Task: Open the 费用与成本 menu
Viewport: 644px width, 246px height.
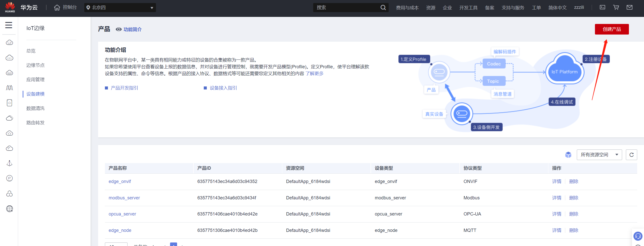Action: coord(407,8)
